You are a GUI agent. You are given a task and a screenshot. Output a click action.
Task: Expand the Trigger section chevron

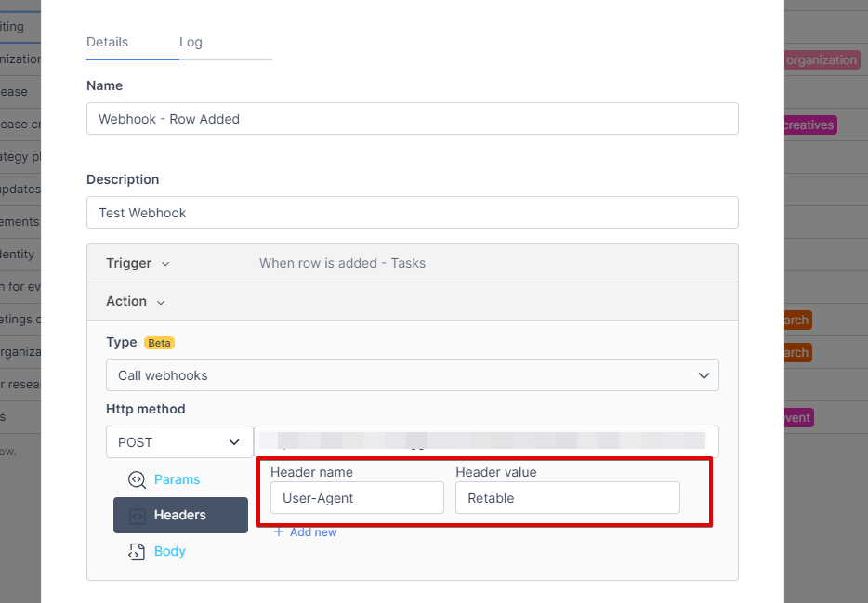click(165, 264)
